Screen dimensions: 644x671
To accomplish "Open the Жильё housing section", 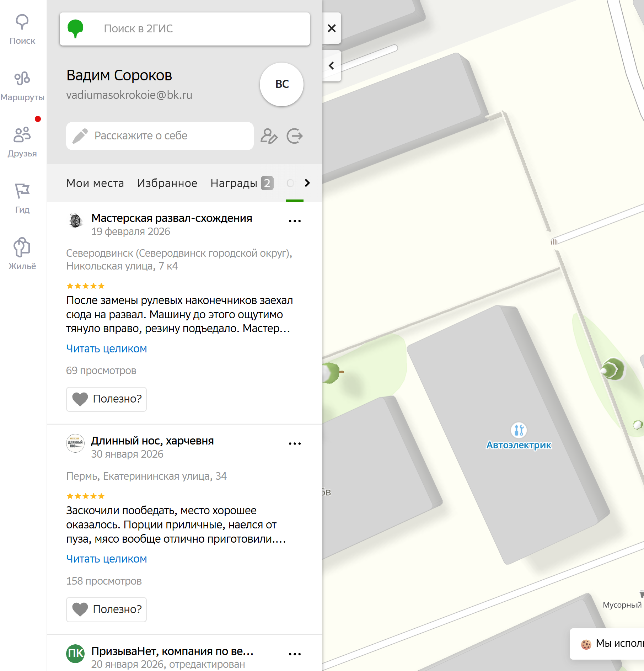I will coord(22,254).
